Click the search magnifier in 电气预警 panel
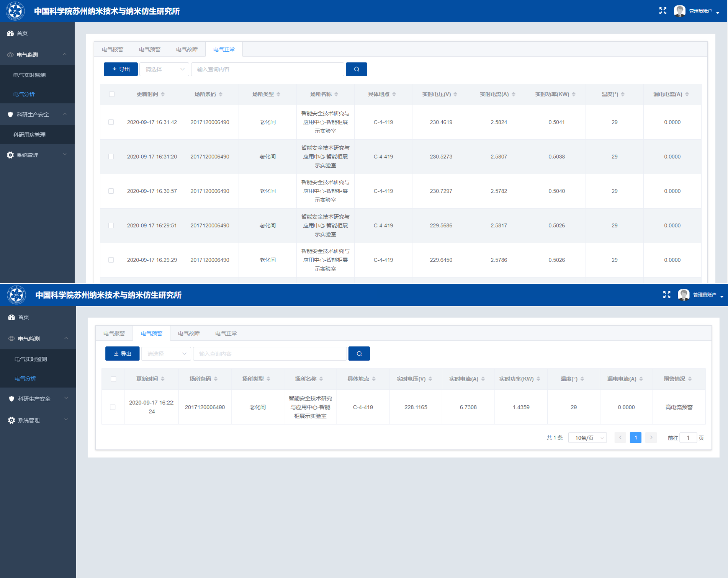Viewport: 728px width, 578px height. (x=359, y=354)
